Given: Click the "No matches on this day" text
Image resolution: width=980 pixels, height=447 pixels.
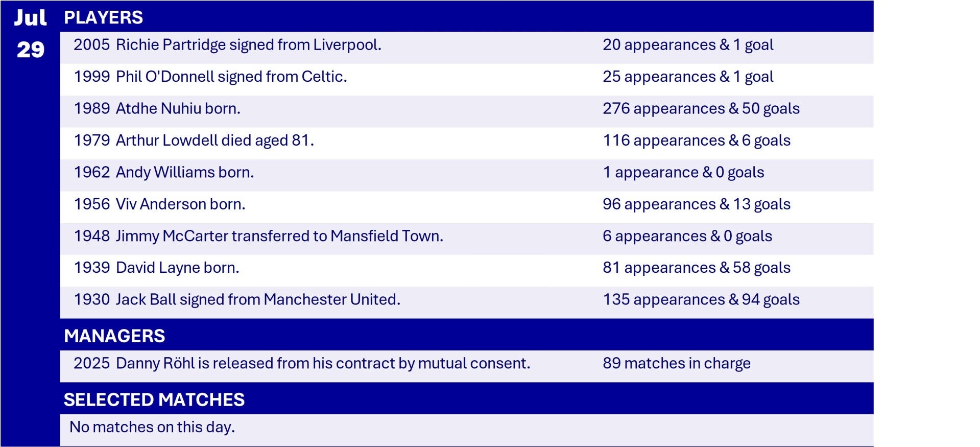Looking at the screenshot, I should pyautogui.click(x=152, y=427).
